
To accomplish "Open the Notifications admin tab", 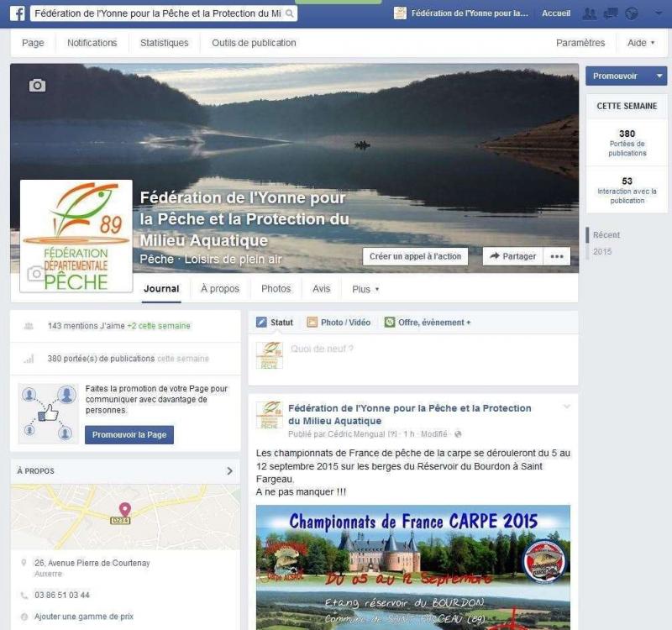I will (x=92, y=43).
